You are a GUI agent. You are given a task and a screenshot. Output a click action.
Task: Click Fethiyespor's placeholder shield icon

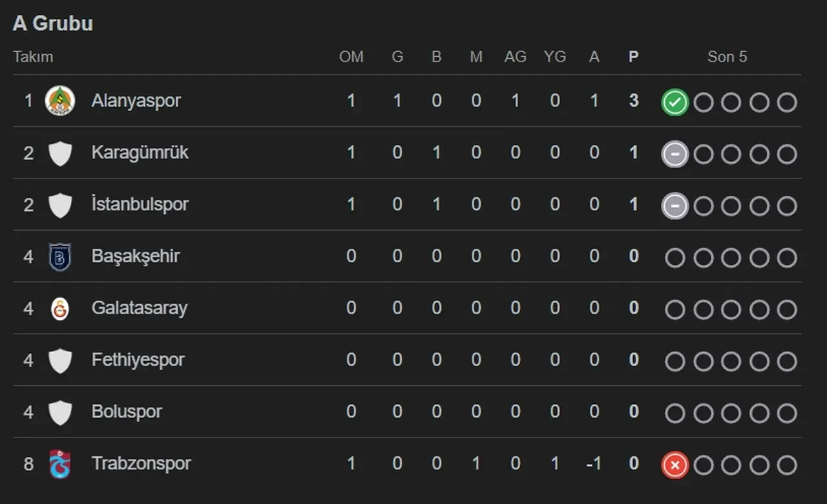pyautogui.click(x=60, y=361)
